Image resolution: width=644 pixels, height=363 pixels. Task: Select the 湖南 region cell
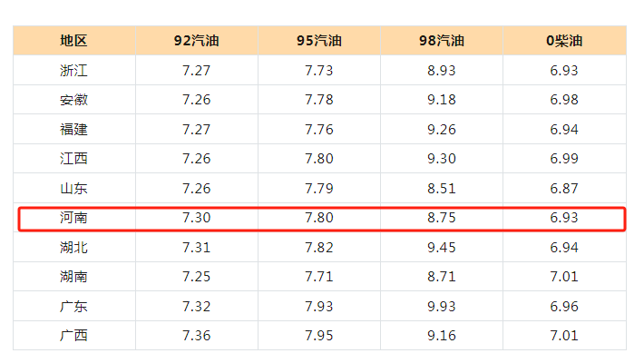pos(74,276)
